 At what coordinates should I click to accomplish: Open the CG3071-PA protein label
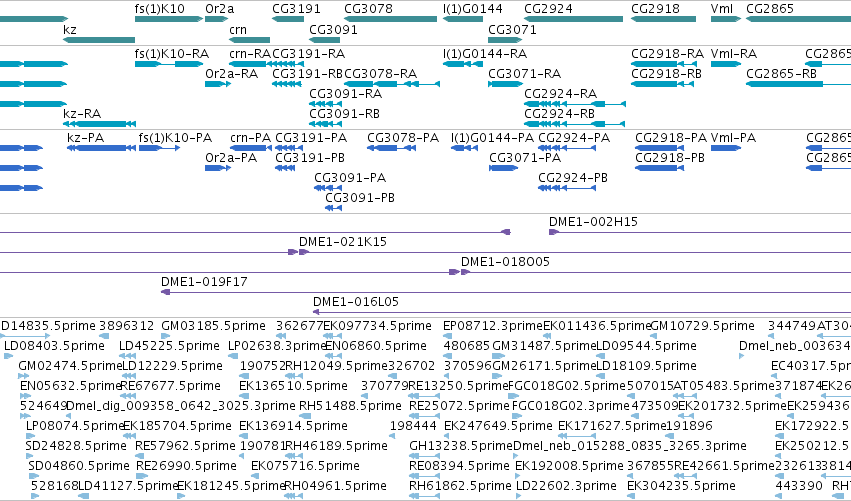(x=525, y=158)
